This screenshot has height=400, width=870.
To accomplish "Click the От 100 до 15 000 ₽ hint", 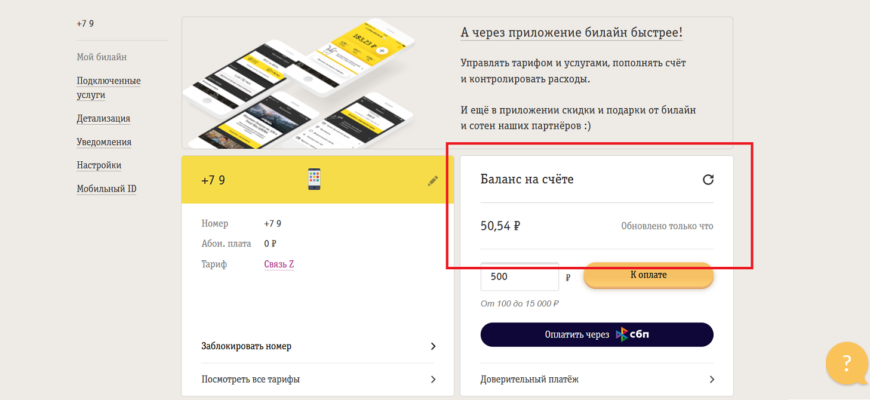I will (x=519, y=303).
